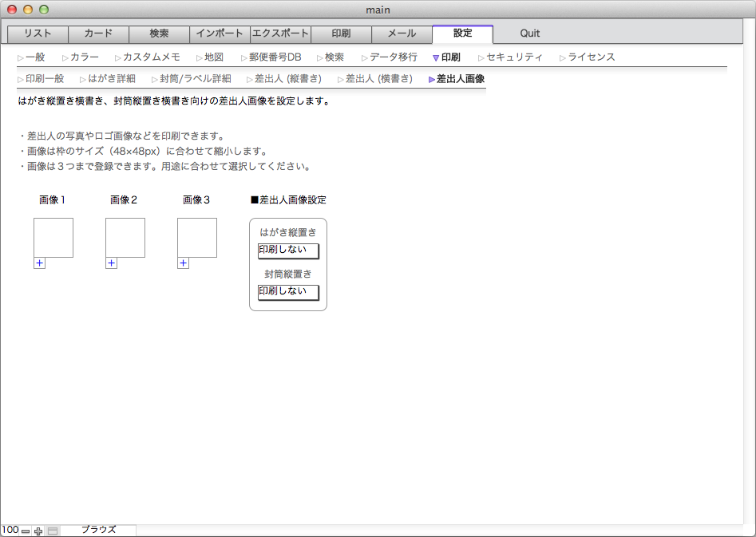Image resolution: width=756 pixels, height=537 pixels.
Task: Click the Quit button
Action: coord(529,34)
